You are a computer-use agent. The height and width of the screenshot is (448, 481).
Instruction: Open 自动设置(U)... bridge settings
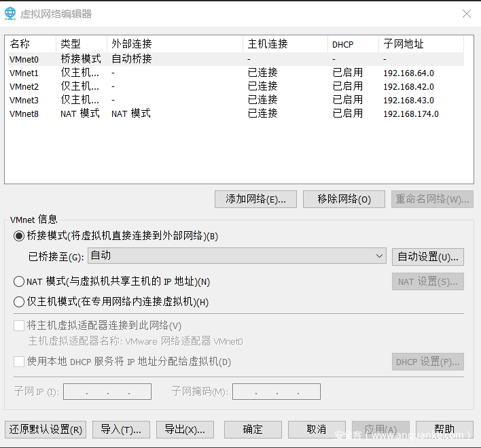click(428, 257)
